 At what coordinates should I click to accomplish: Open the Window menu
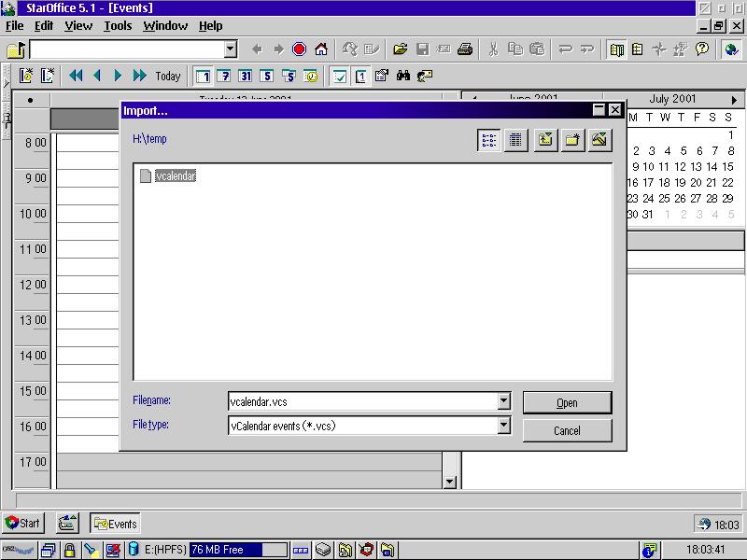(165, 26)
